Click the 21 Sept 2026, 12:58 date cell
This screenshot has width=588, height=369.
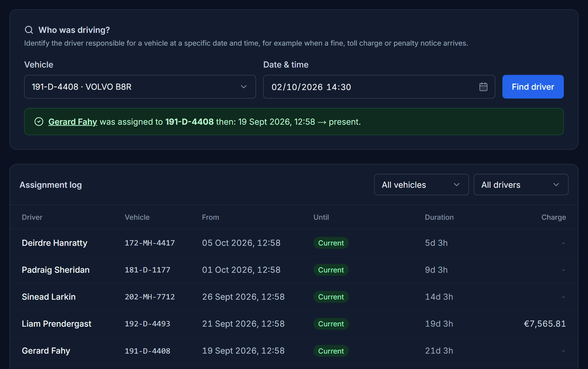[x=243, y=324]
